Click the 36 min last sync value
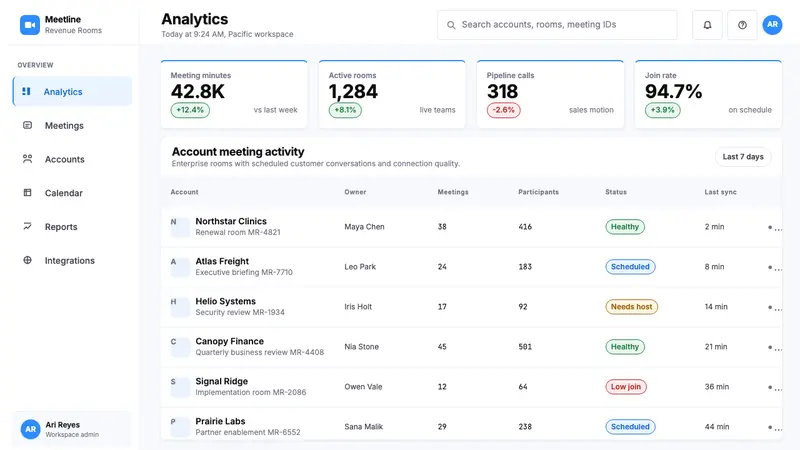 tap(717, 387)
